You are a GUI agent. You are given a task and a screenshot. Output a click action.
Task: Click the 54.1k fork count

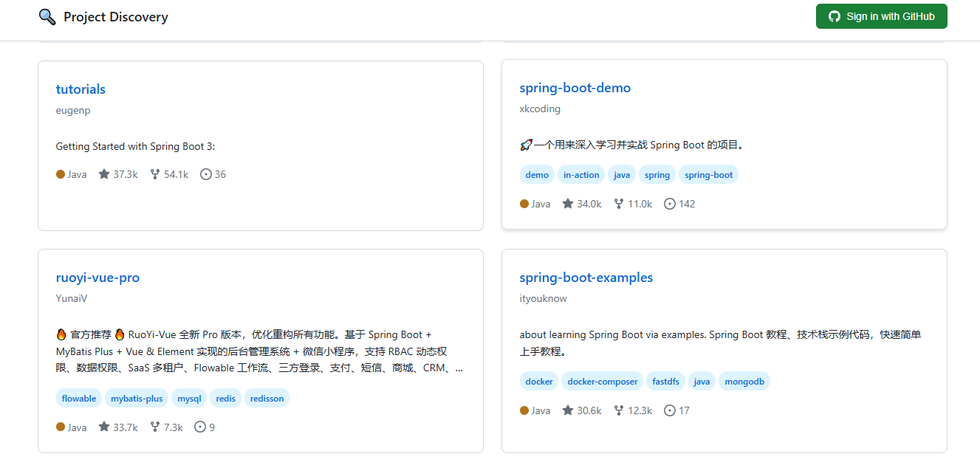(x=177, y=174)
